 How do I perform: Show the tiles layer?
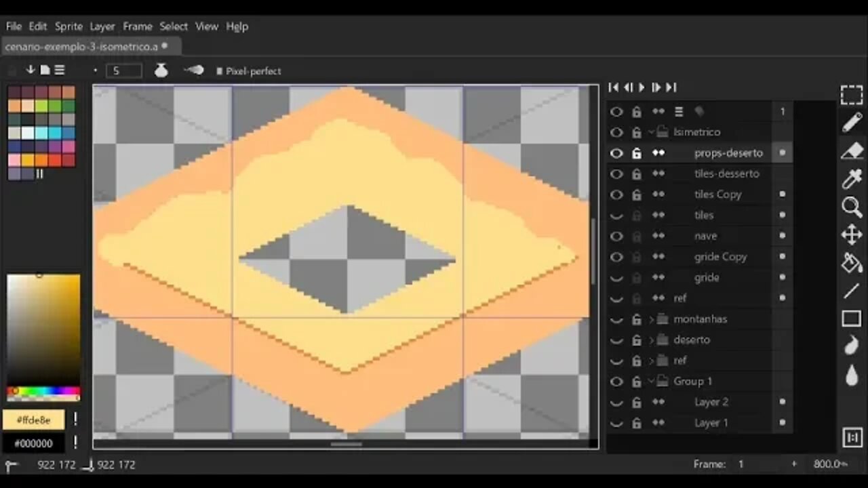click(x=616, y=216)
